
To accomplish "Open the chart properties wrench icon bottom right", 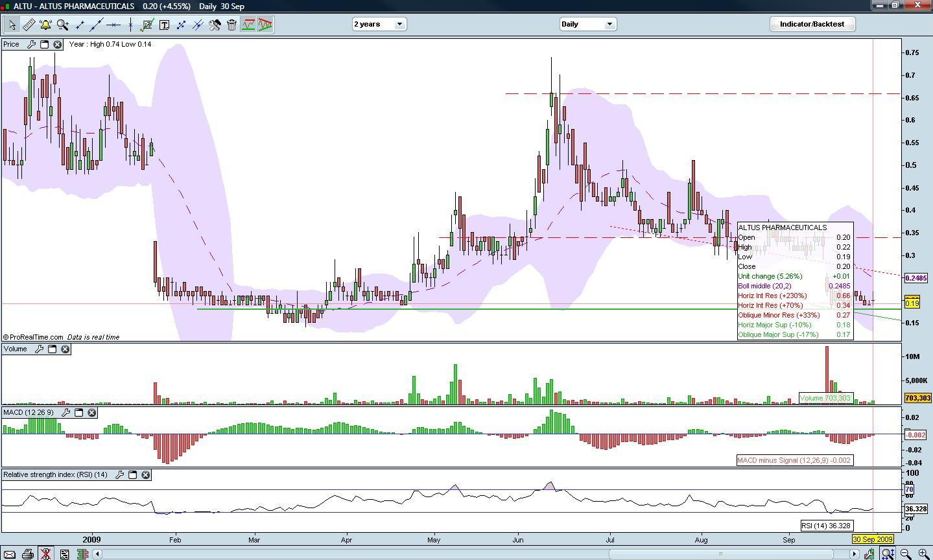I will [869, 554].
